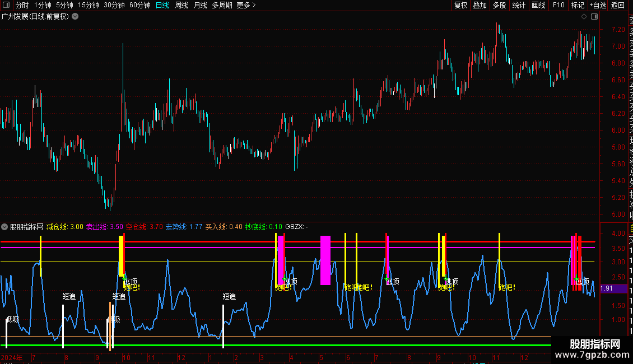This screenshot has width=633, height=364.
Task: Expand the 股朋指标网 indicator dropdown arrow
Action: [x=4, y=227]
